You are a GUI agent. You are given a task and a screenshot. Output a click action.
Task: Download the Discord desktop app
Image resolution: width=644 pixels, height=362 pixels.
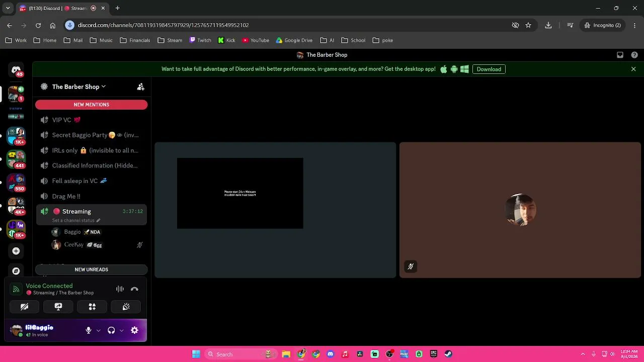coord(489,69)
